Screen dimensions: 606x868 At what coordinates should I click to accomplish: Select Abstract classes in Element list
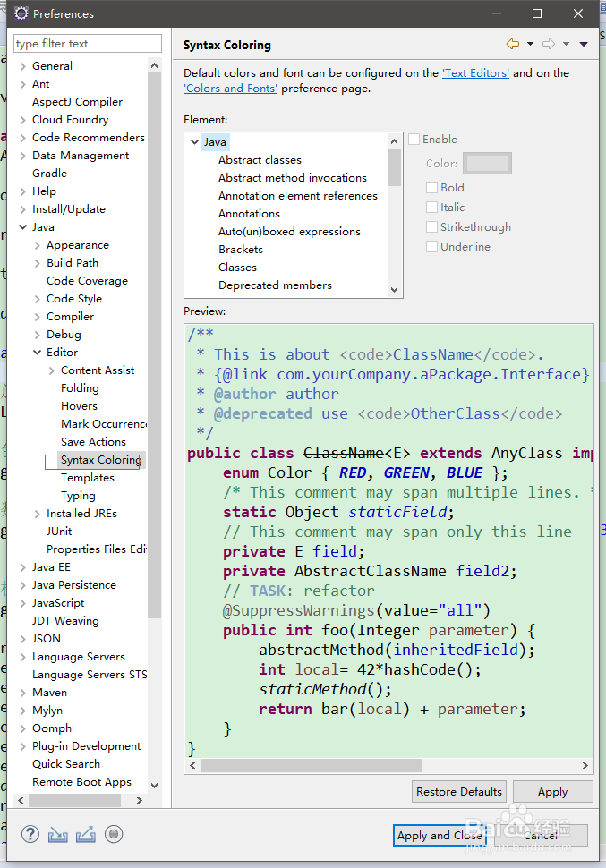click(x=260, y=160)
